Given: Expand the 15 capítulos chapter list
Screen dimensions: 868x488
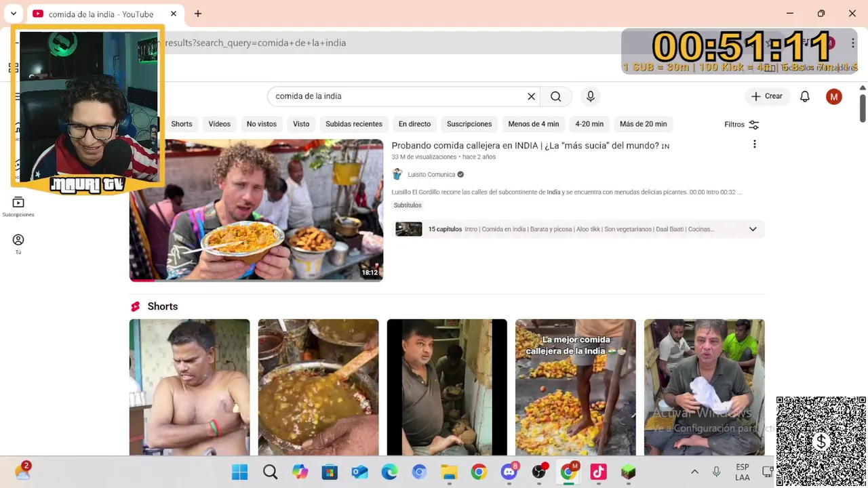Looking at the screenshot, I should [753, 229].
